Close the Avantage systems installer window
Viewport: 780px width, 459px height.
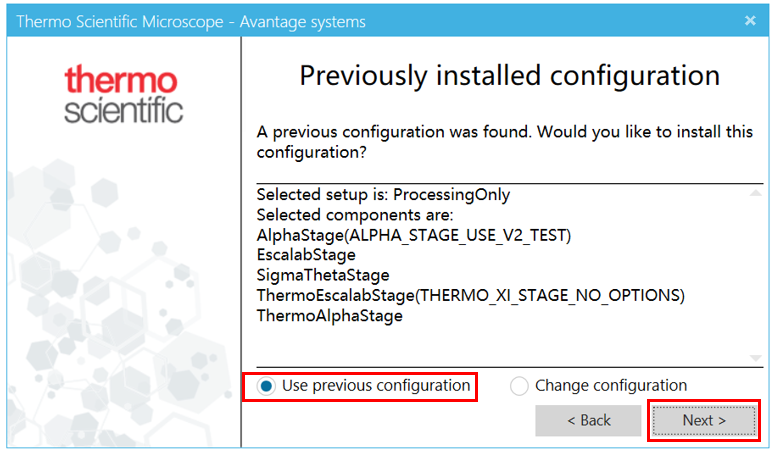750,20
